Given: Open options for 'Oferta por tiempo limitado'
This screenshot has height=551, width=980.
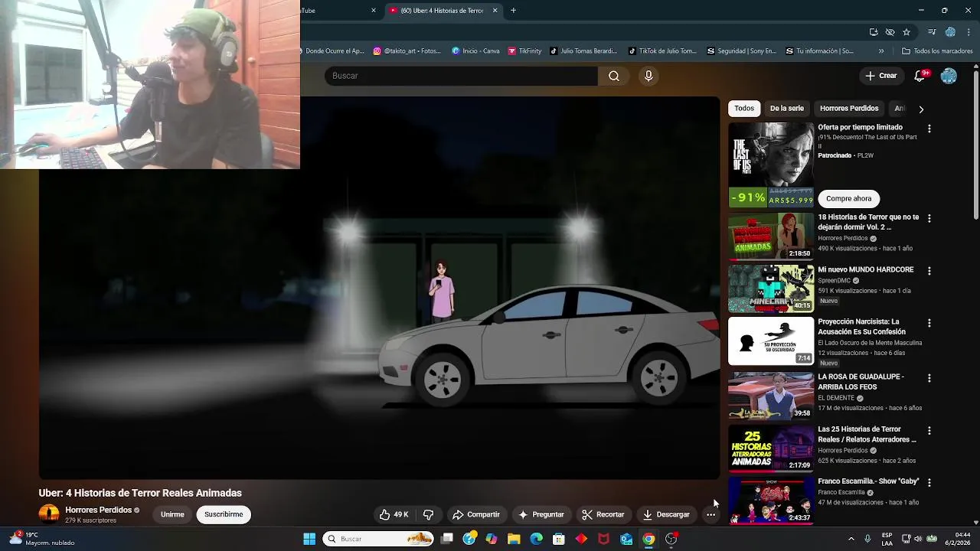Looking at the screenshot, I should [929, 129].
